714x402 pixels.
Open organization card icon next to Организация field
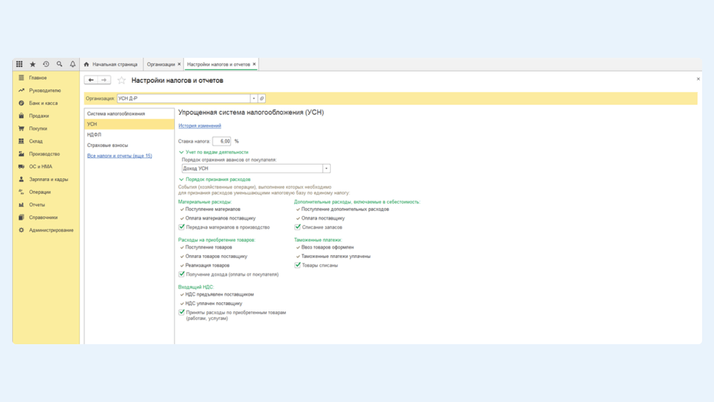262,98
